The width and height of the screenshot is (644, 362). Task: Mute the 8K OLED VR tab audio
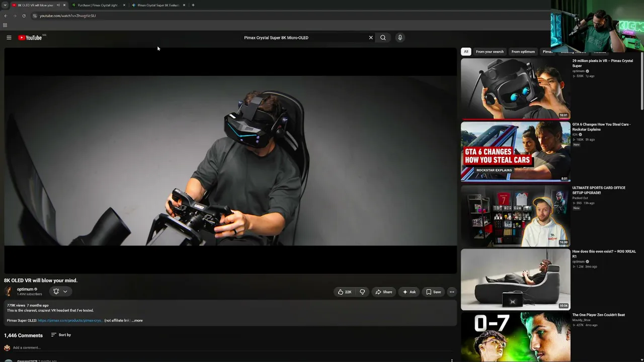point(58,5)
